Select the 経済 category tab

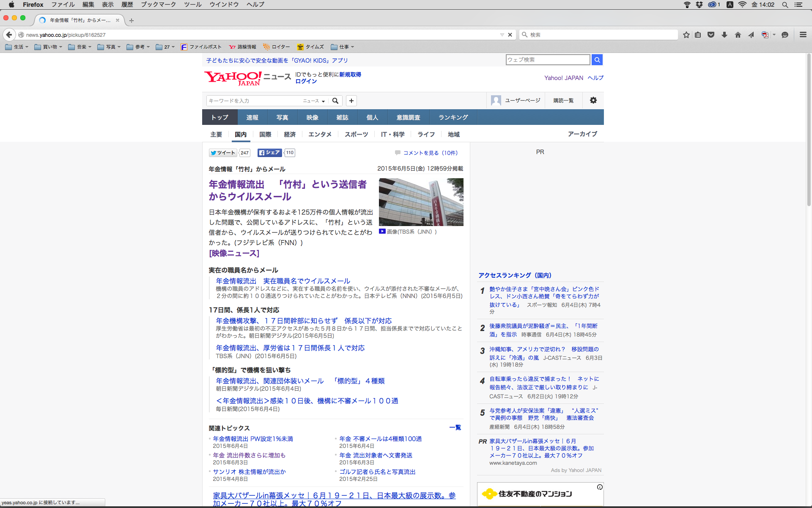coord(290,134)
